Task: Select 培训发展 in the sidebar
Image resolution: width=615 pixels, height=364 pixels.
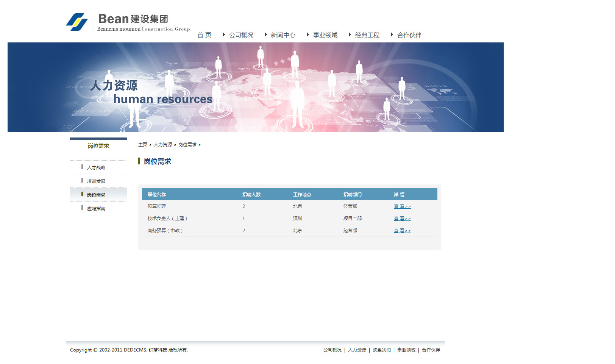Action: click(96, 181)
